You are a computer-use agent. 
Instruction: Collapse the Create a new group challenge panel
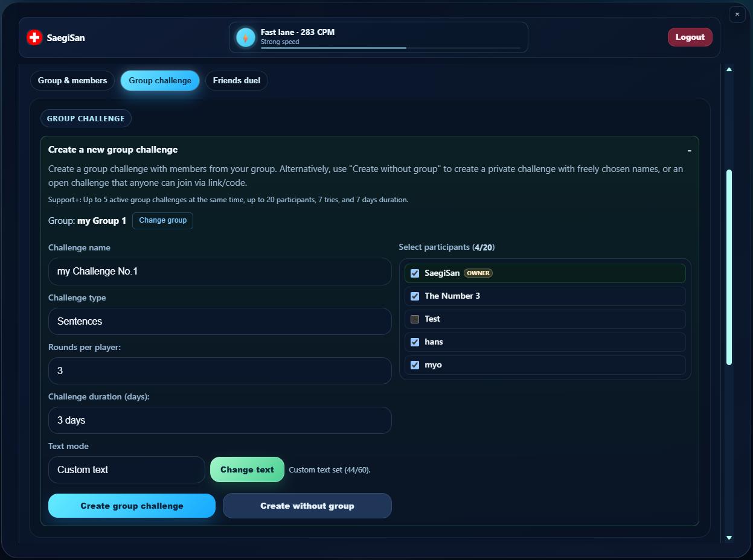click(689, 150)
